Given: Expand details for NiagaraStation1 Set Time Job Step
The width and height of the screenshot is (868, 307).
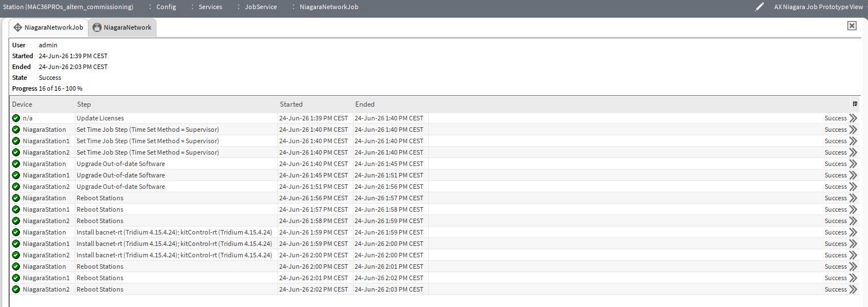Looking at the screenshot, I should [853, 141].
